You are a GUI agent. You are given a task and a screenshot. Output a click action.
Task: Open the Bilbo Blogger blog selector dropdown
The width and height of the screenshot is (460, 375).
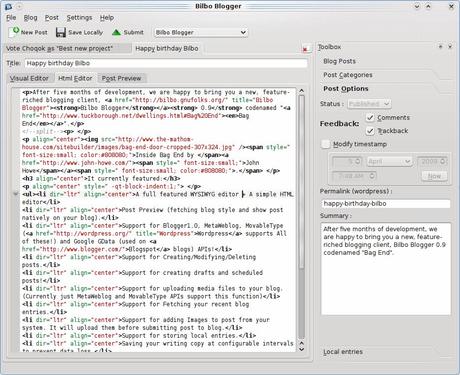[201, 32]
